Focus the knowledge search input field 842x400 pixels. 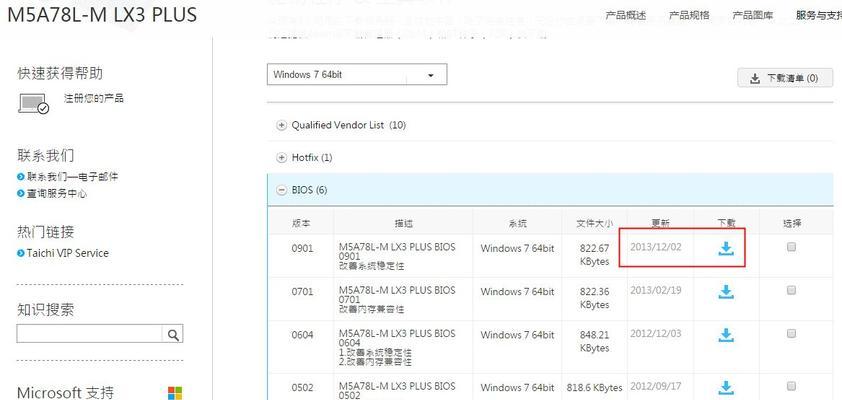[x=90, y=334]
